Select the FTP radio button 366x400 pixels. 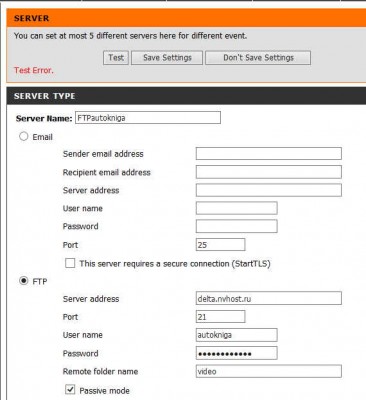(x=23, y=281)
